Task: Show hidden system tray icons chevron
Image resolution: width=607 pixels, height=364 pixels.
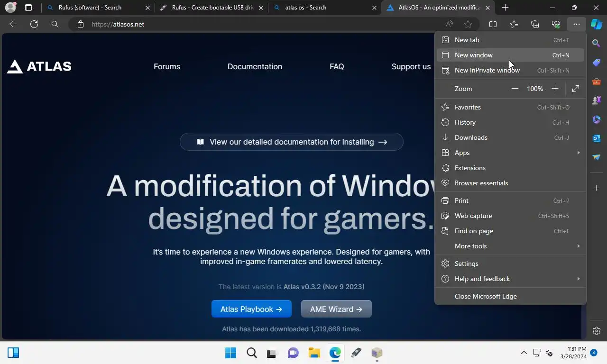Action: pos(524,353)
